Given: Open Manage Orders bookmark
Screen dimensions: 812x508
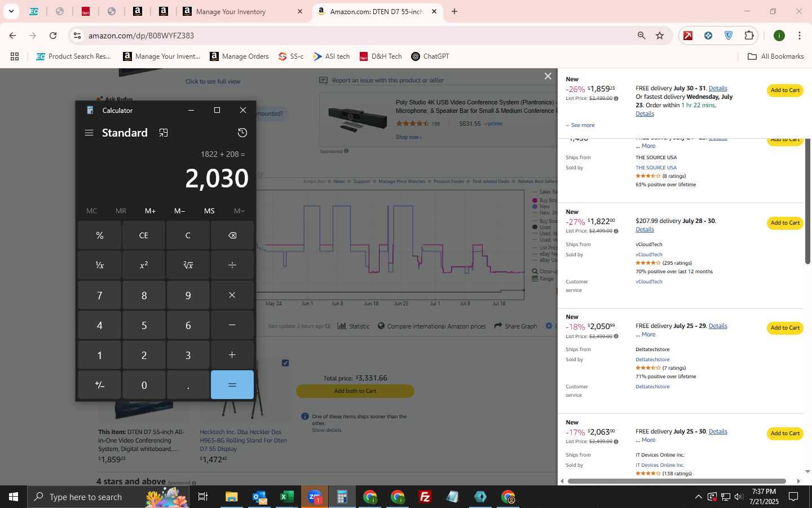Looking at the screenshot, I should click(240, 56).
